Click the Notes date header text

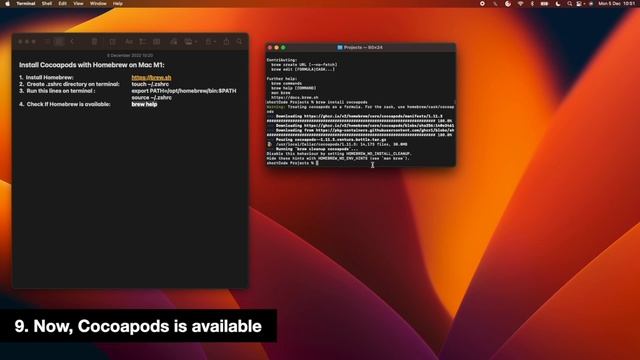click(x=130, y=55)
